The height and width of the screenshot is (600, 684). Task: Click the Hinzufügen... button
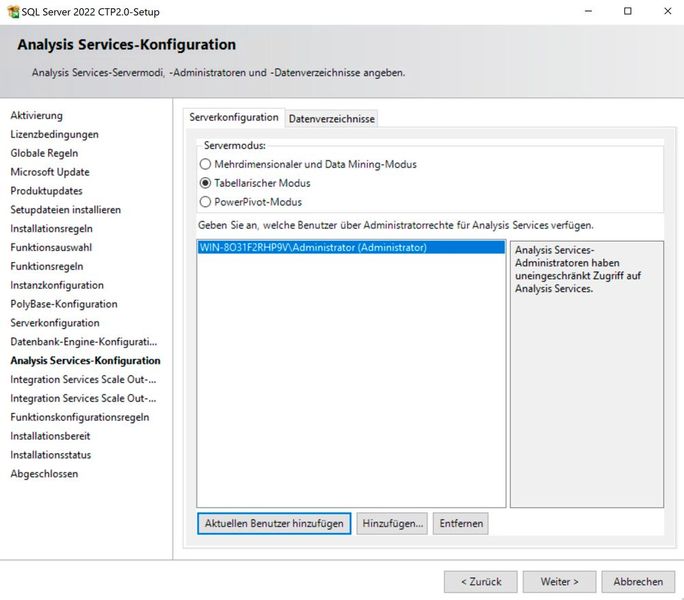(392, 523)
